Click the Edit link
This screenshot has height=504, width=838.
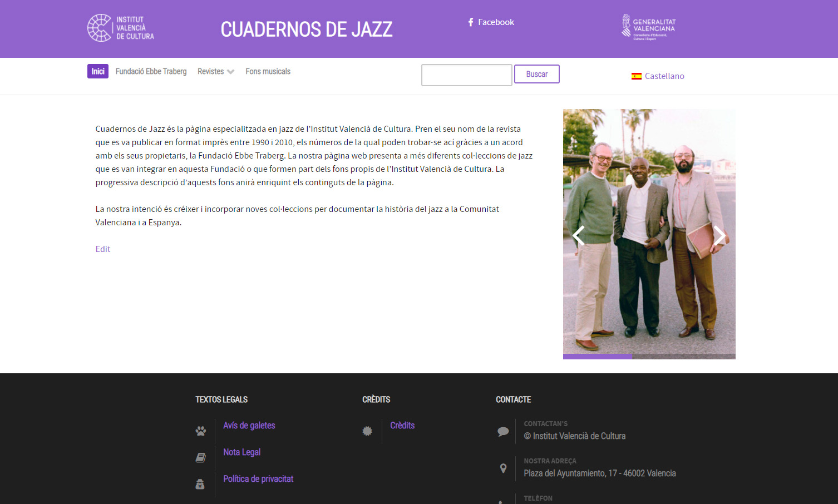103,249
